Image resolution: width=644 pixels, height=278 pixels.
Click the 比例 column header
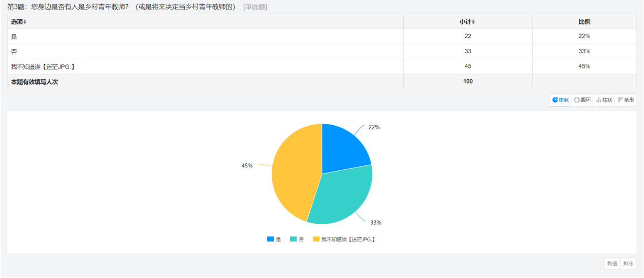click(584, 22)
